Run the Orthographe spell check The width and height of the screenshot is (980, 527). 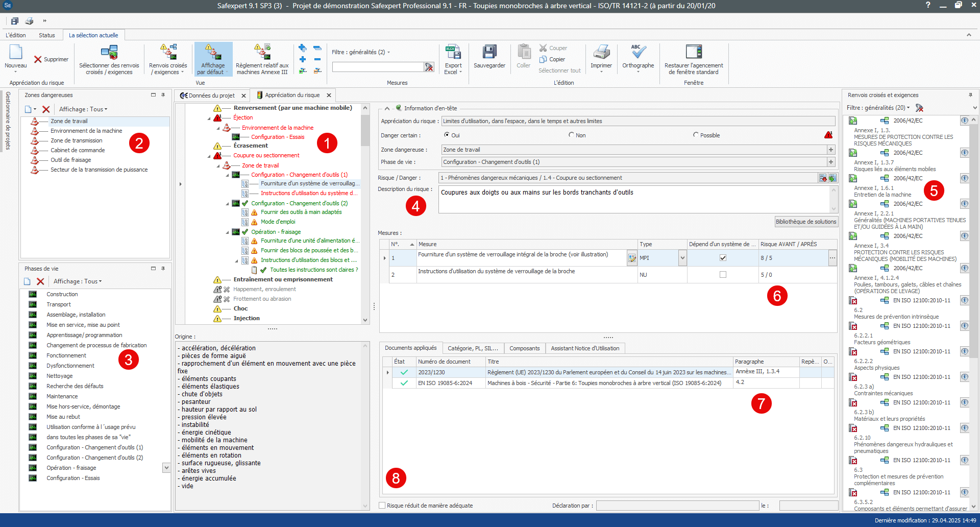pyautogui.click(x=638, y=53)
